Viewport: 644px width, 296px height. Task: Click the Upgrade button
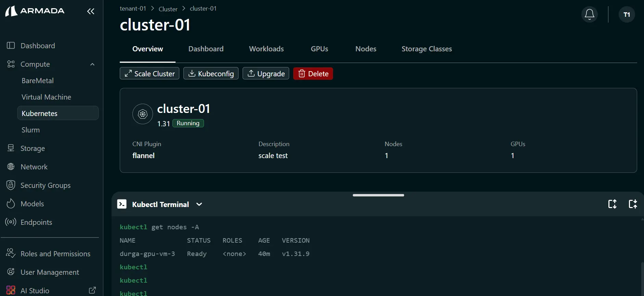(x=266, y=73)
